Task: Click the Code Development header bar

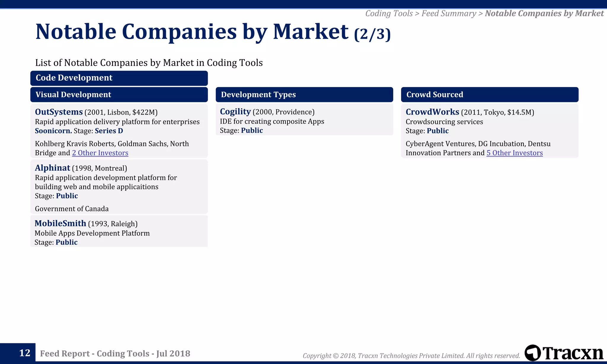Action: (x=119, y=78)
